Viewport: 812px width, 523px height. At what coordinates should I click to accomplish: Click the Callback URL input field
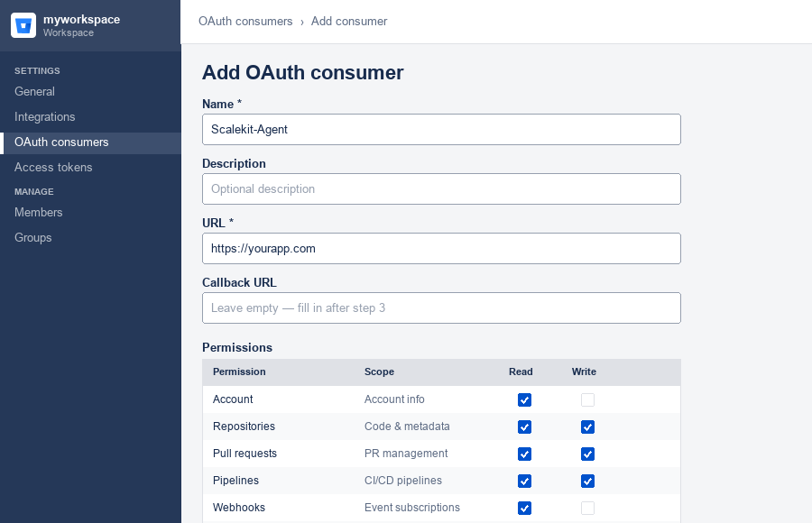[x=441, y=307]
